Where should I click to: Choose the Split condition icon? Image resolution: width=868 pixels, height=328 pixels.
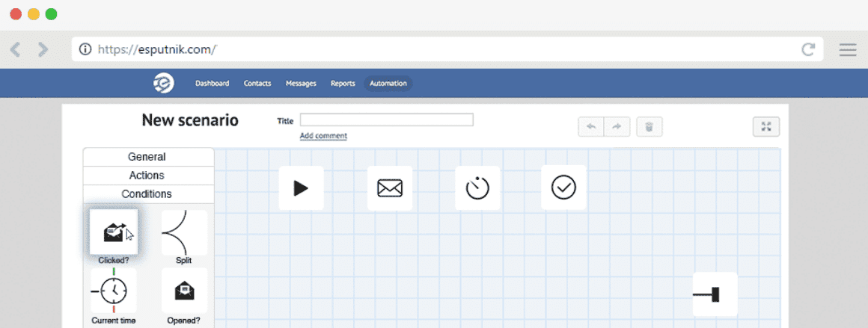(184, 232)
